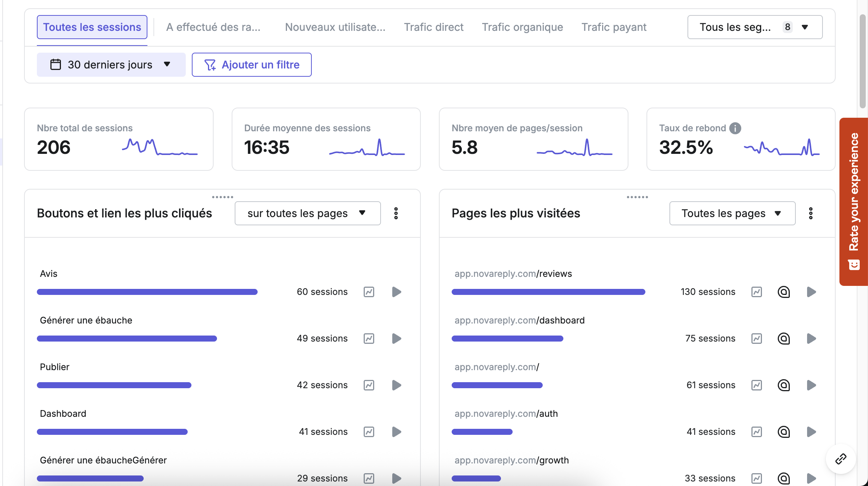Open the app.novareply.com/auth page link

[506, 413]
